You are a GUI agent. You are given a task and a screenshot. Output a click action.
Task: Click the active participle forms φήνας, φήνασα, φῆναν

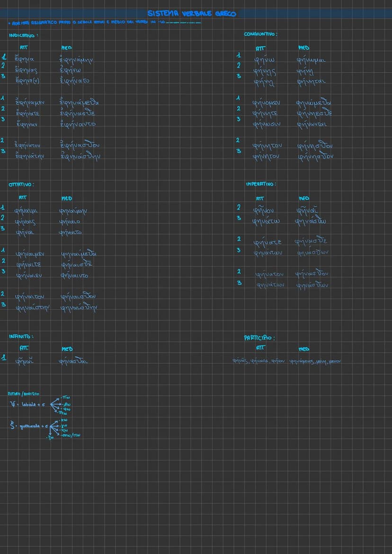tap(258, 361)
